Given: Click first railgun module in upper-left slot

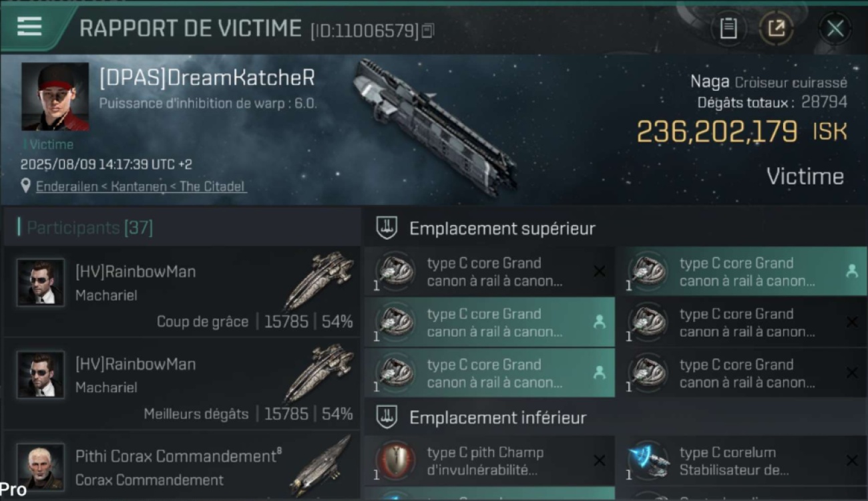Looking at the screenshot, I should [x=489, y=272].
